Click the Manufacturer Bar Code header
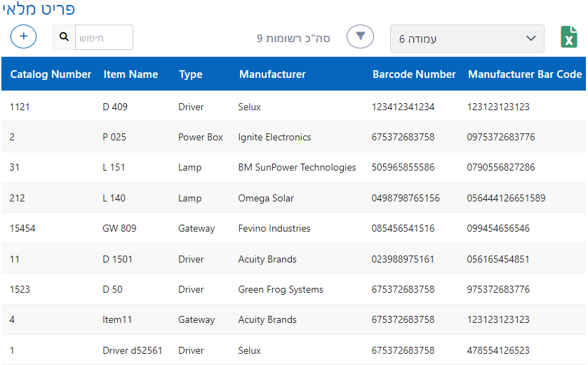588x365 pixels. pos(525,74)
